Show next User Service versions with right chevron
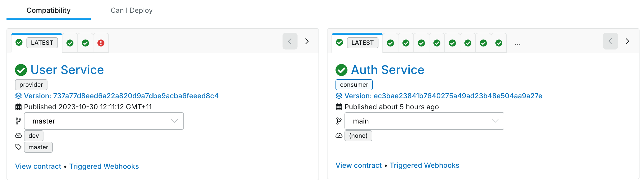The image size is (644, 186). 307,41
